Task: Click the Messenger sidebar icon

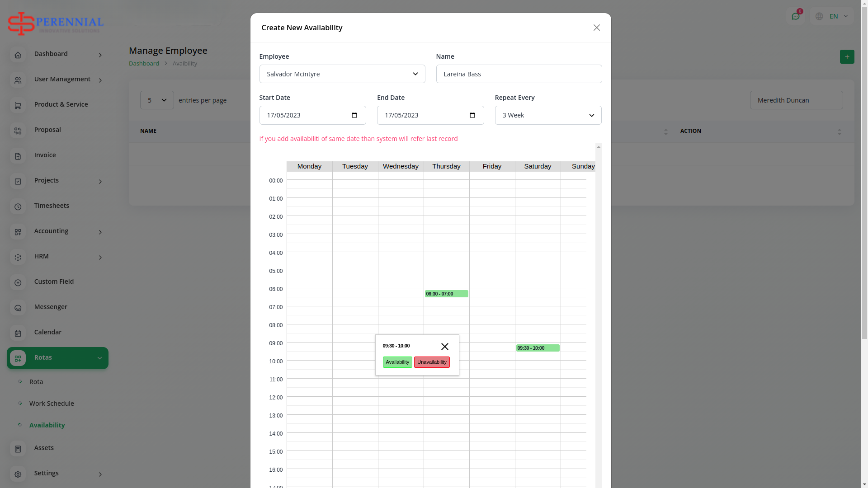Action: (18, 308)
